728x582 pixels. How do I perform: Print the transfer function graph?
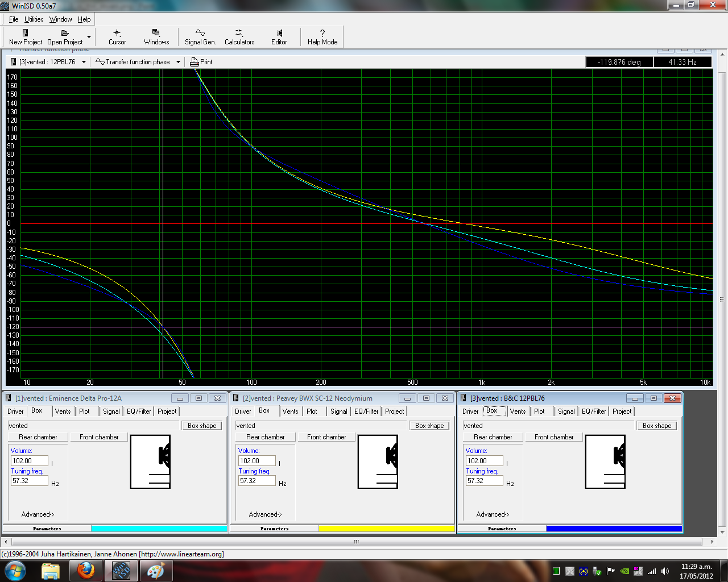pos(201,62)
